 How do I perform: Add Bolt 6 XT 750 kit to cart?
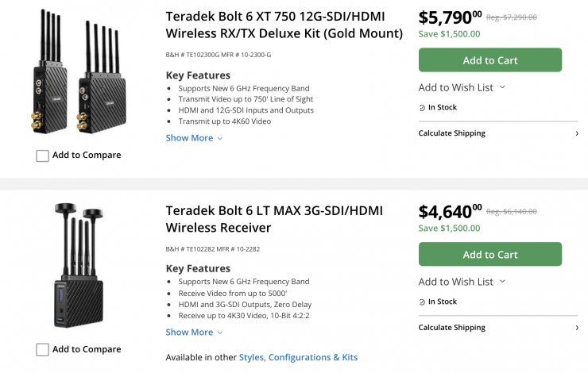click(x=489, y=60)
